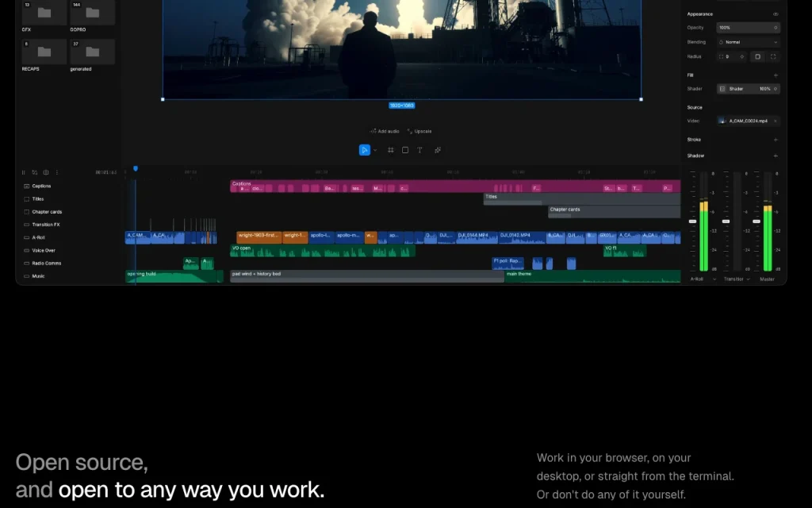The width and height of the screenshot is (812, 508).
Task: Click the Upscale button
Action: point(419,131)
